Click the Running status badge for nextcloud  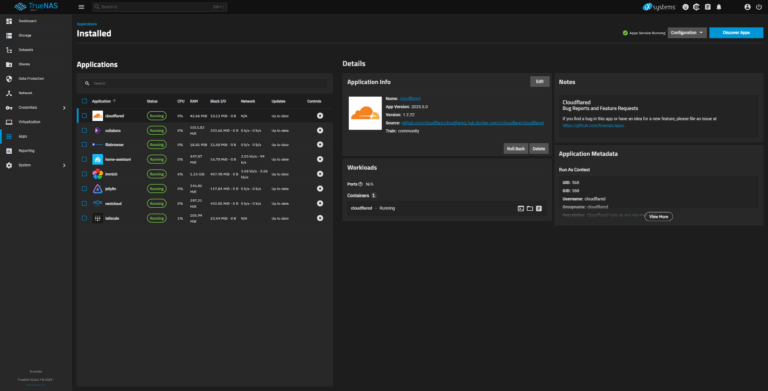tap(157, 203)
